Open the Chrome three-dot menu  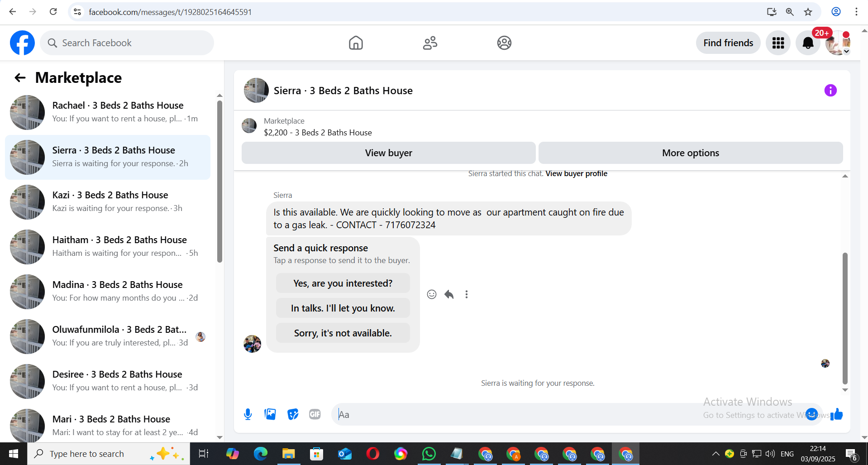tap(856, 12)
